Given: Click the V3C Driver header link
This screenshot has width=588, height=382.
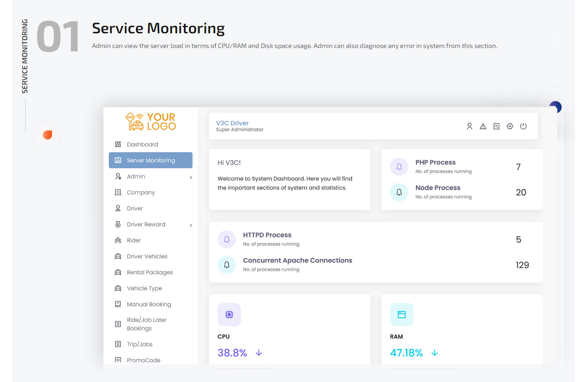Looking at the screenshot, I should tap(232, 123).
